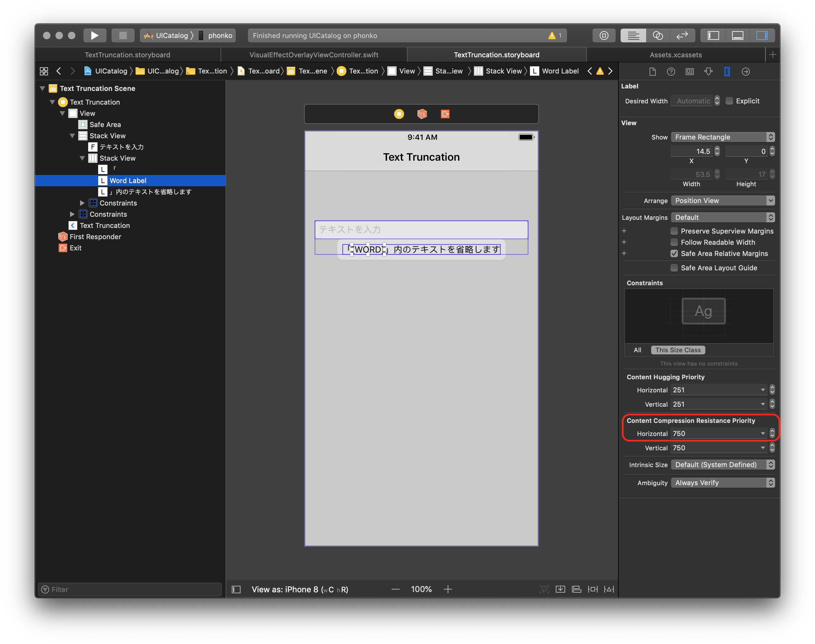Open the Connections inspector arrow icon
Viewport: 815px width, 644px height.
click(x=745, y=72)
